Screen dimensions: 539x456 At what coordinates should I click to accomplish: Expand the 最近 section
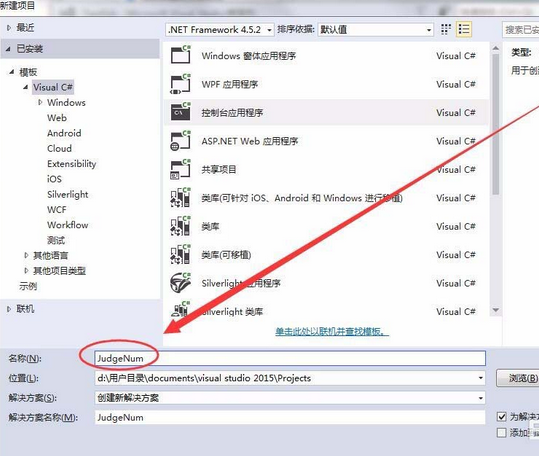pos(9,28)
